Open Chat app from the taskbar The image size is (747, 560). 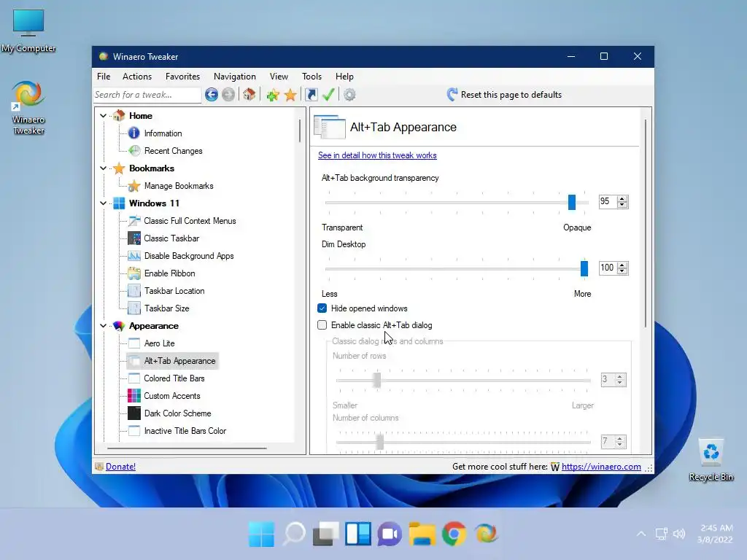coord(390,534)
